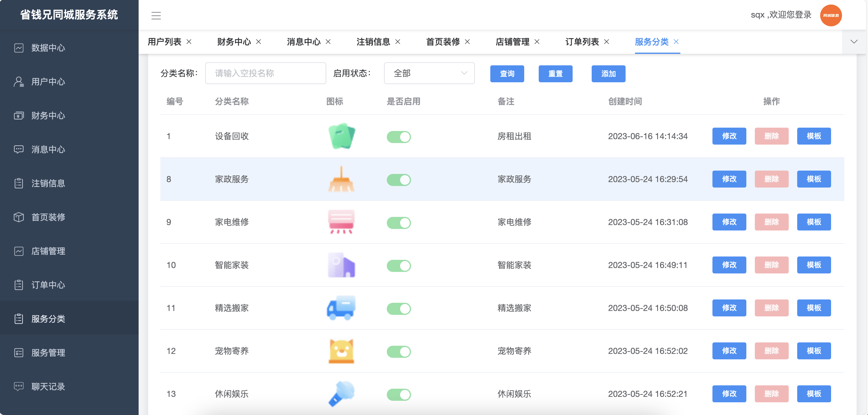Viewport: 868px width, 415px height.
Task: Select 房租出租 remark cell
Action: click(514, 136)
